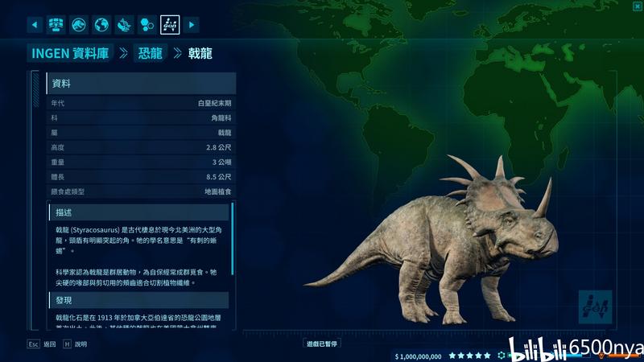Click the description panel scrollbar
The width and height of the screenshot is (644, 362).
pos(233,238)
